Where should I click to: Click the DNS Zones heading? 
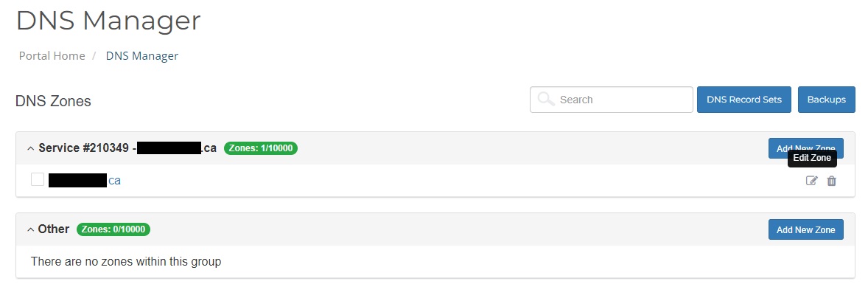click(x=53, y=101)
